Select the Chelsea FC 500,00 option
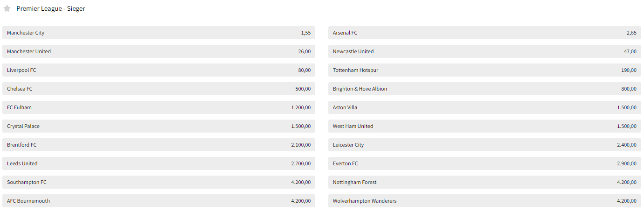644x212 pixels. (159, 89)
